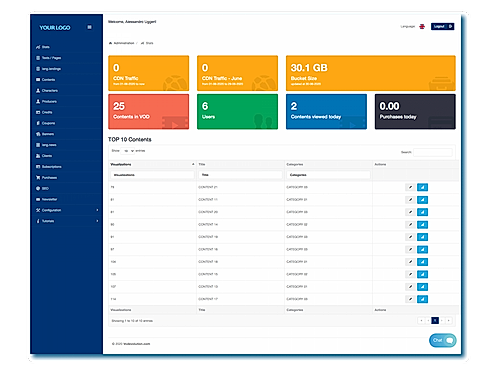Screen dimensions: 491x368
Task: Click the language flag icon
Action: pyautogui.click(x=422, y=26)
